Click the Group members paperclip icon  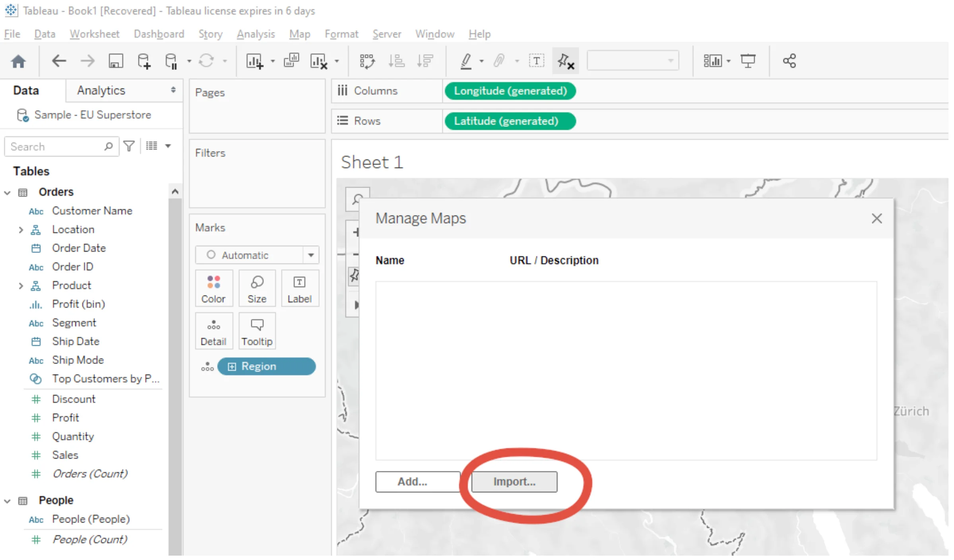tap(499, 61)
